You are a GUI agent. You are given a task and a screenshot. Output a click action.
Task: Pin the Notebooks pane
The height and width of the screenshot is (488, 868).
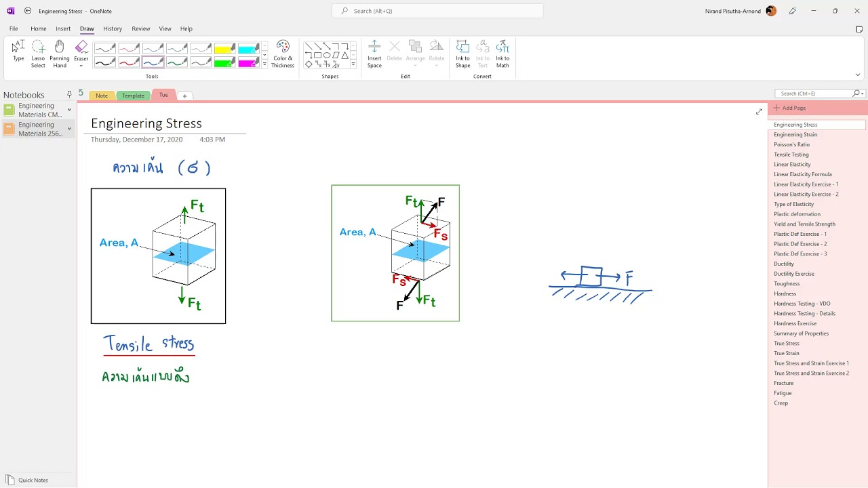click(x=69, y=94)
